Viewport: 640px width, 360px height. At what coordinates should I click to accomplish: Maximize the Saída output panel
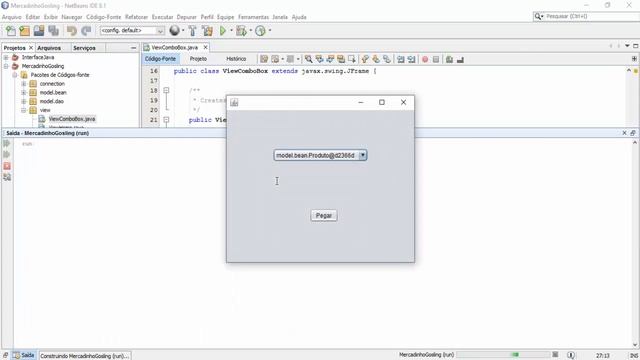pos(633,133)
